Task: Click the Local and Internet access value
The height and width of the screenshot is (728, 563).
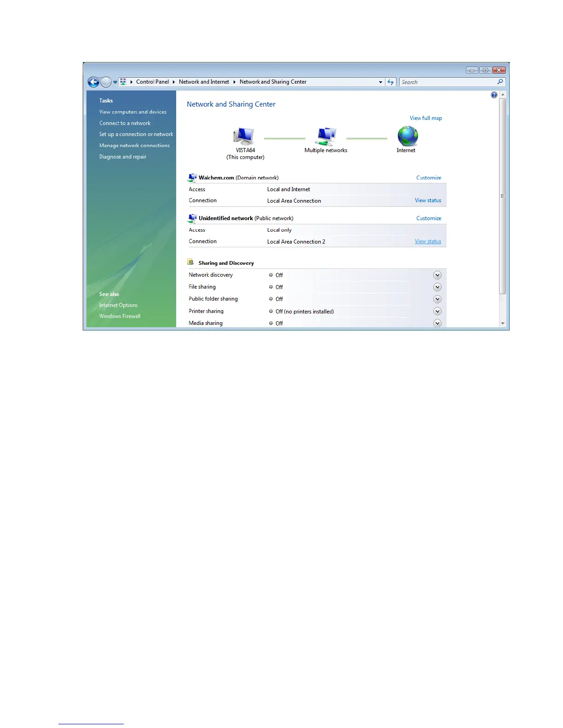Action: (x=288, y=189)
